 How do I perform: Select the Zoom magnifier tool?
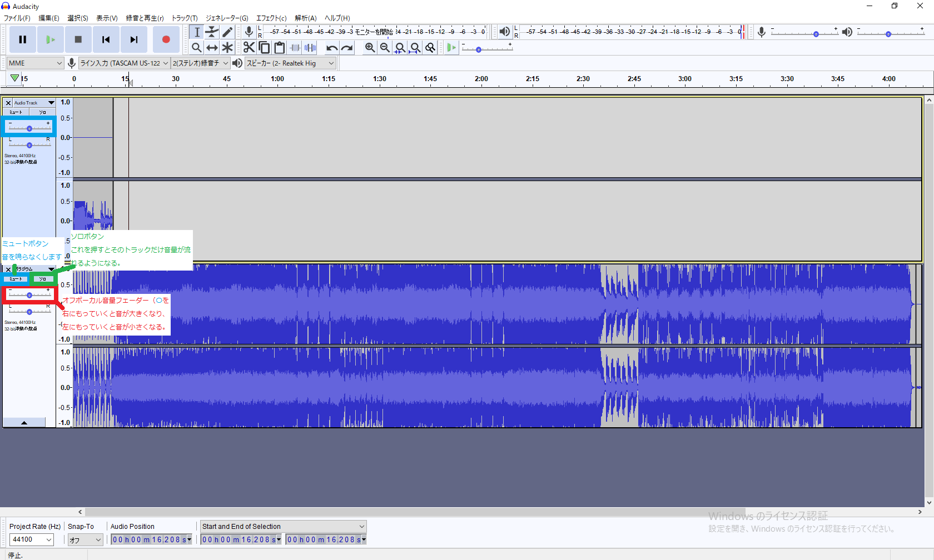[197, 48]
